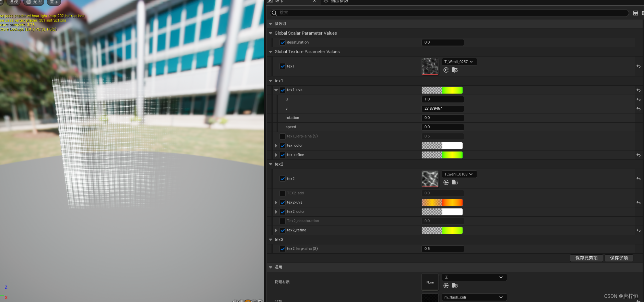Open the 显示 viewport menu
This screenshot has width=644, height=302.
(x=54, y=2)
